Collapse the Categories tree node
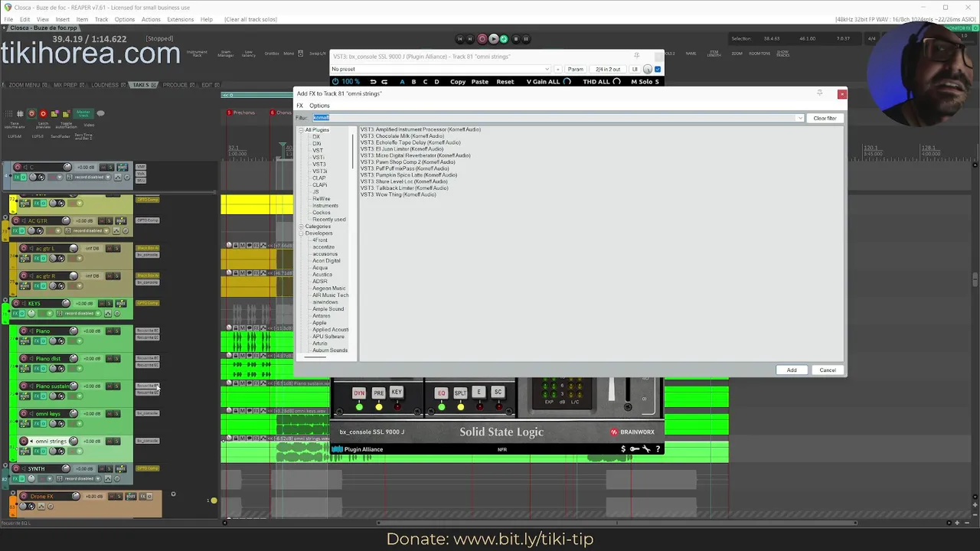 pyautogui.click(x=301, y=227)
